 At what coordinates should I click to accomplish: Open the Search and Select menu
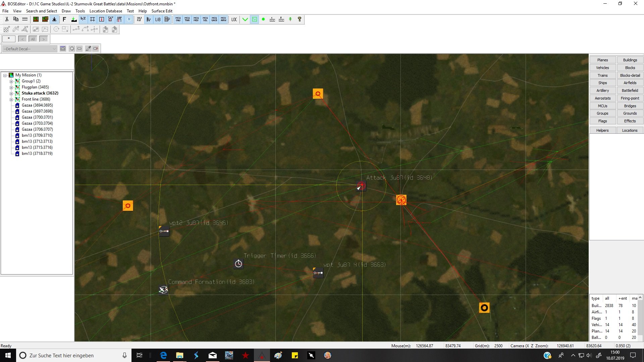point(41,11)
